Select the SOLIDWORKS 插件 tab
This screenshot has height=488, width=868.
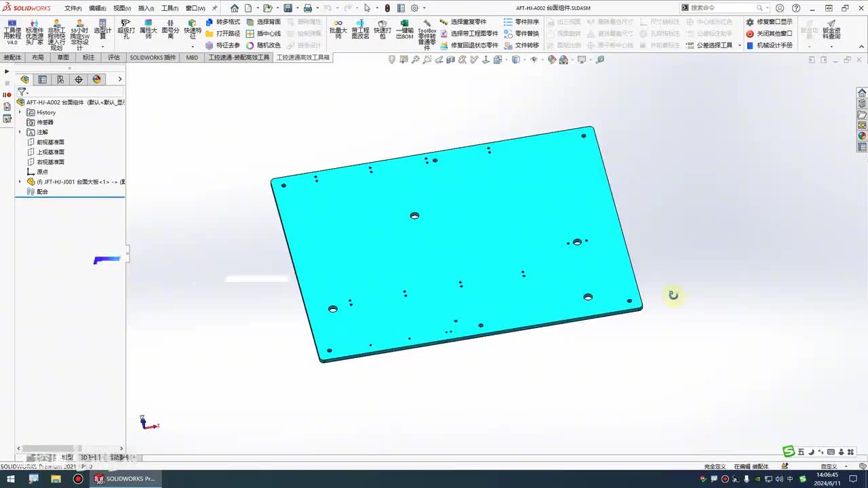[153, 58]
